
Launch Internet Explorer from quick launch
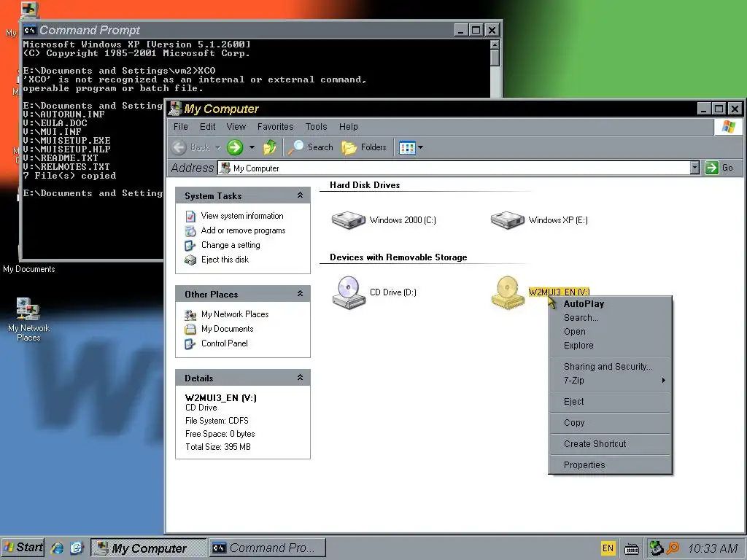57,548
